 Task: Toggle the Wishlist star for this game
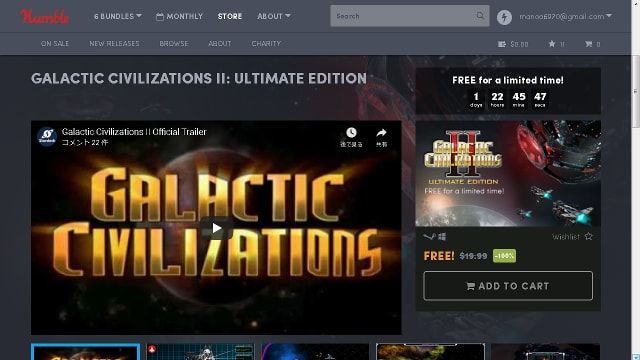point(588,236)
